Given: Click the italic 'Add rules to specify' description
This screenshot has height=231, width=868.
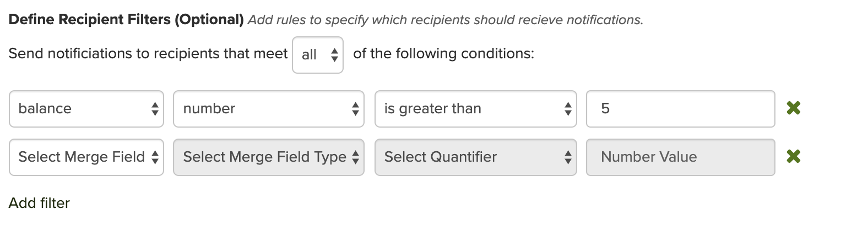Looking at the screenshot, I should pos(445,20).
